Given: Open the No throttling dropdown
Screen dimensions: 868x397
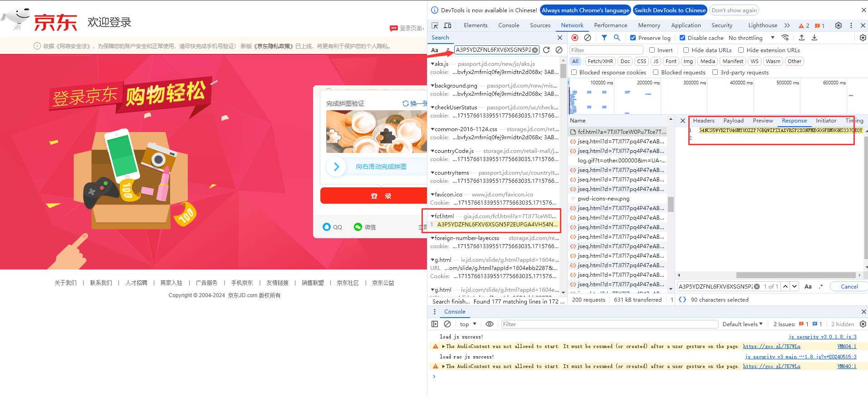Looking at the screenshot, I should (x=751, y=38).
